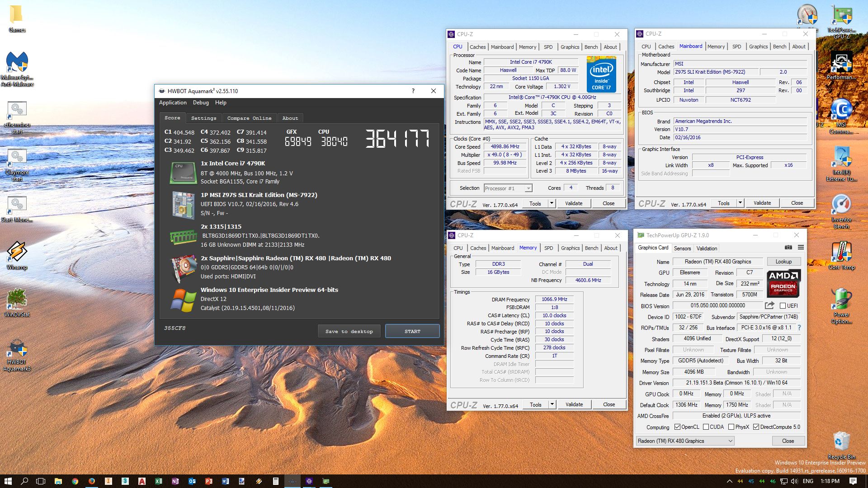The image size is (868, 488).
Task: Show hidden system tray icons
Action: (729, 481)
